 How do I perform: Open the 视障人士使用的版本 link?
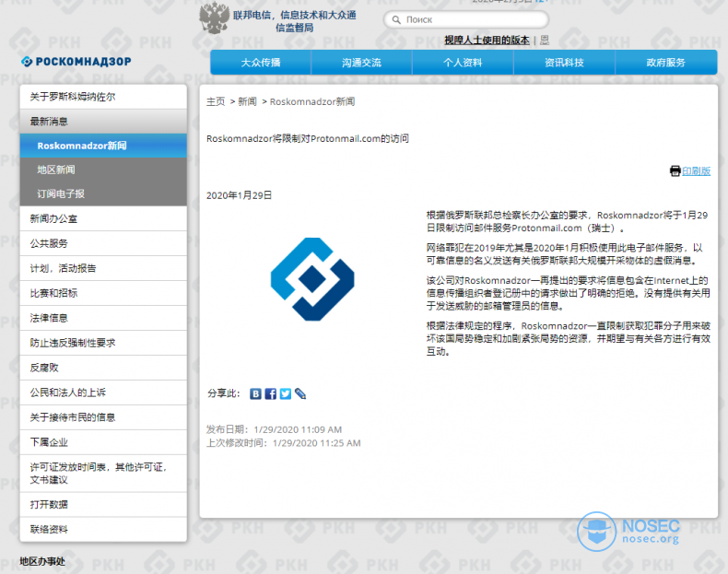(x=487, y=41)
